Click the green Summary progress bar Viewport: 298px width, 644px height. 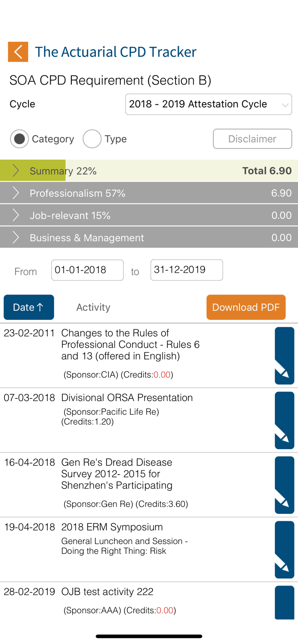43,170
